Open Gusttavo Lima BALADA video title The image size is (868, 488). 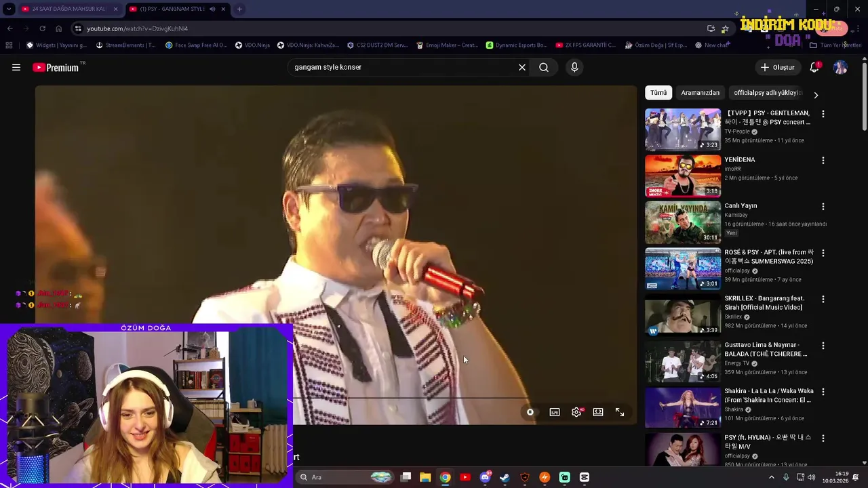click(766, 349)
